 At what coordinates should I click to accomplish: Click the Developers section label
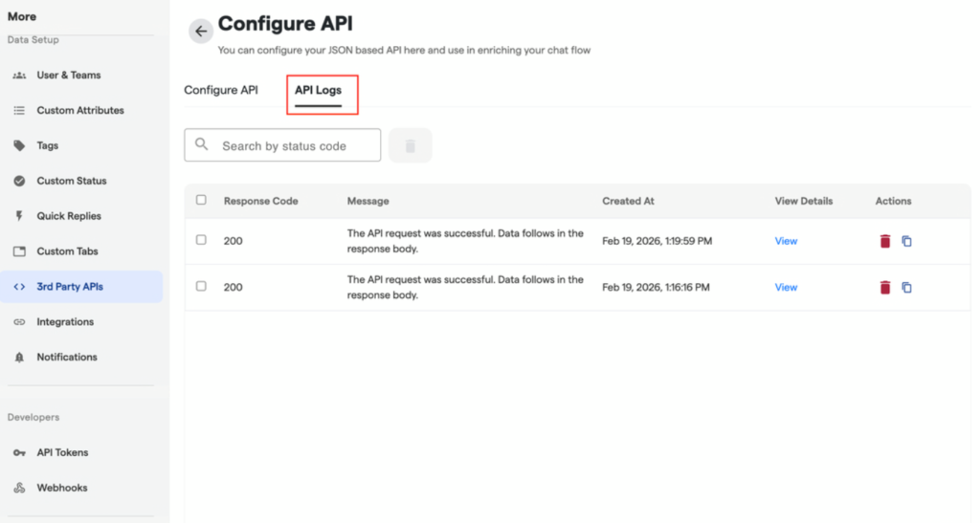(33, 418)
